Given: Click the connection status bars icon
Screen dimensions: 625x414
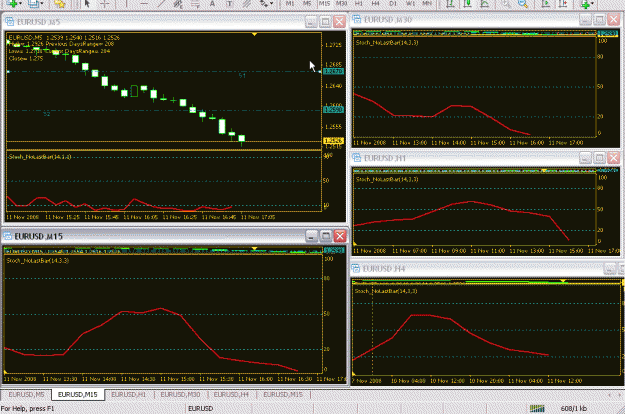Looking at the screenshot, I should [537, 408].
